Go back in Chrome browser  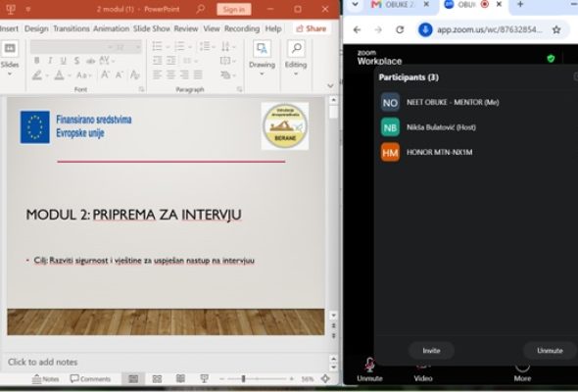357,29
